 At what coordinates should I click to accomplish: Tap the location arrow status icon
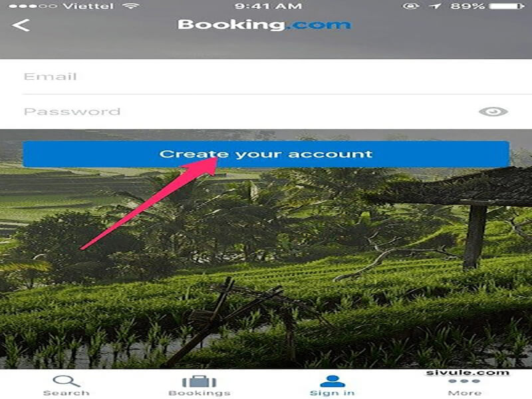tap(436, 6)
